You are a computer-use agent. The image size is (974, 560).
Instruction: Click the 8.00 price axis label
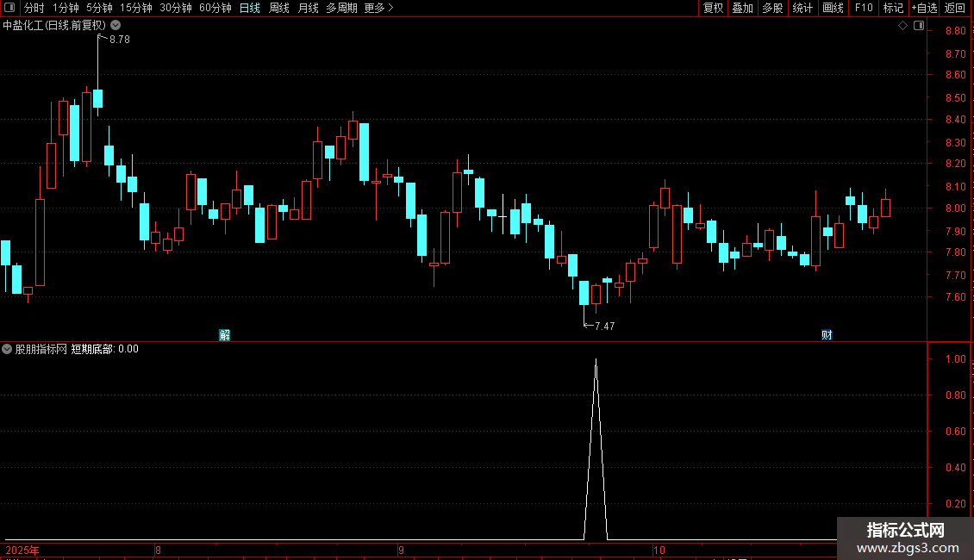(955, 208)
